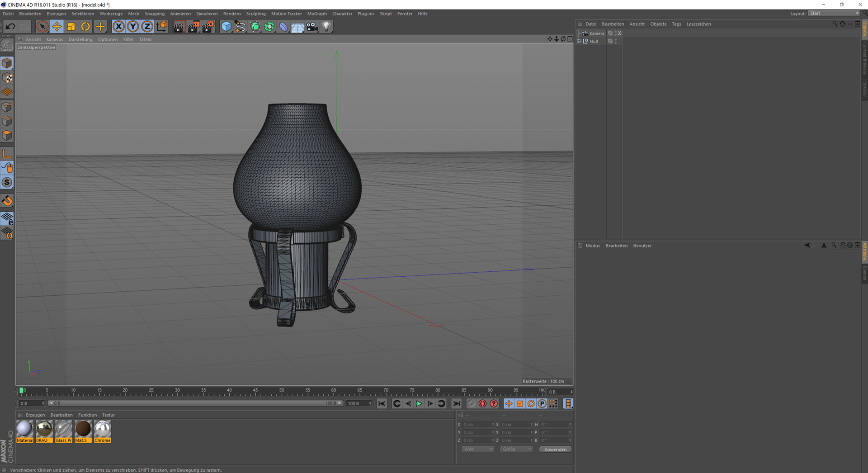868x473 pixels.
Task: Step to the next frame
Action: [430, 403]
